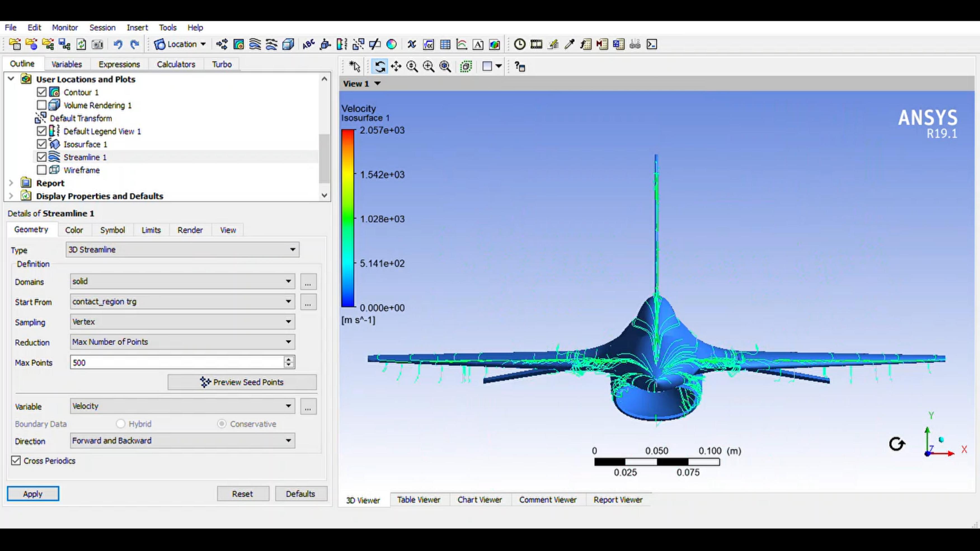980x551 pixels.
Task: Open the Sampling dropdown showing Vertex
Action: pos(183,322)
